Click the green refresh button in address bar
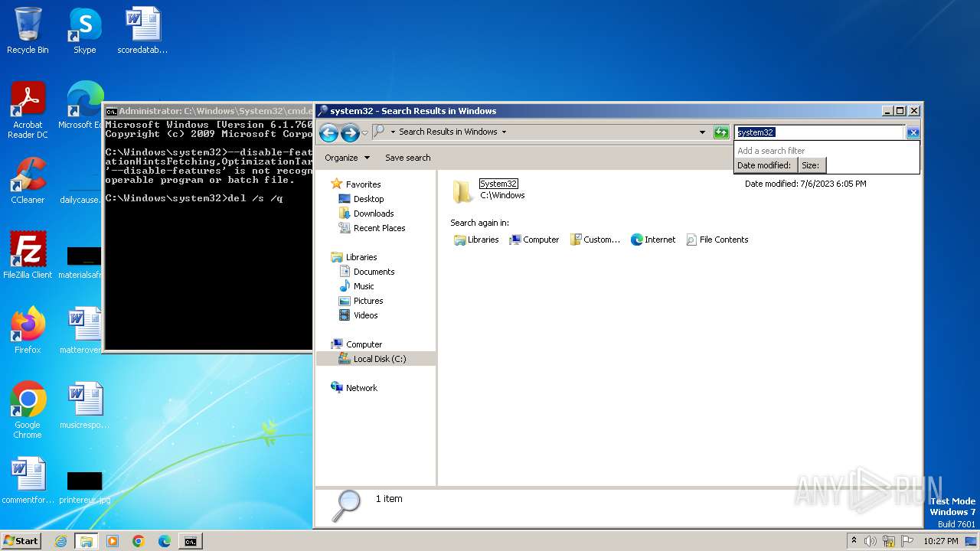Image resolution: width=980 pixels, height=551 pixels. pyautogui.click(x=721, y=132)
